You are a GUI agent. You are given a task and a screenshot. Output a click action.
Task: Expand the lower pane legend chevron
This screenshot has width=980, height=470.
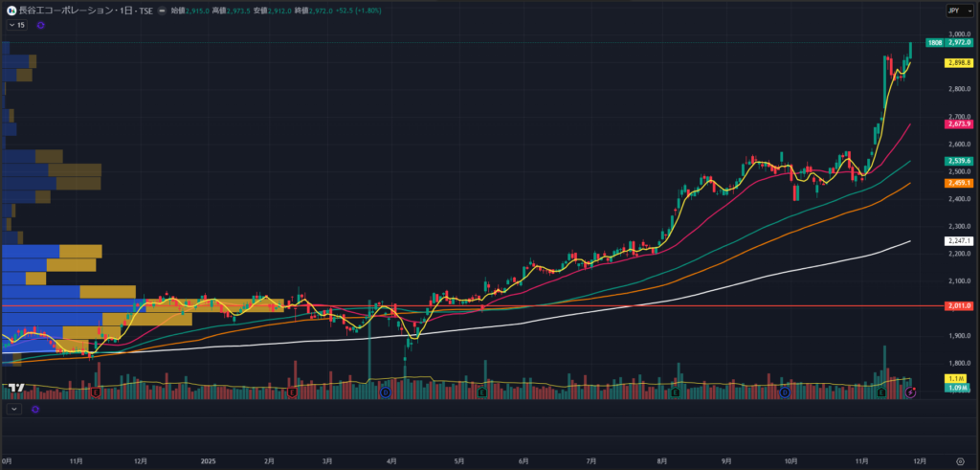click(13, 409)
